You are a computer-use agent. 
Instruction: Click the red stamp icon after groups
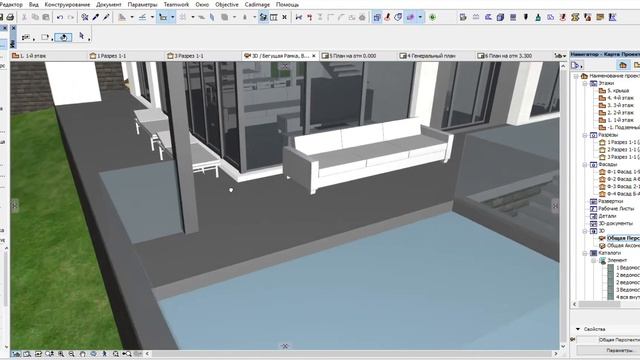tap(387, 17)
